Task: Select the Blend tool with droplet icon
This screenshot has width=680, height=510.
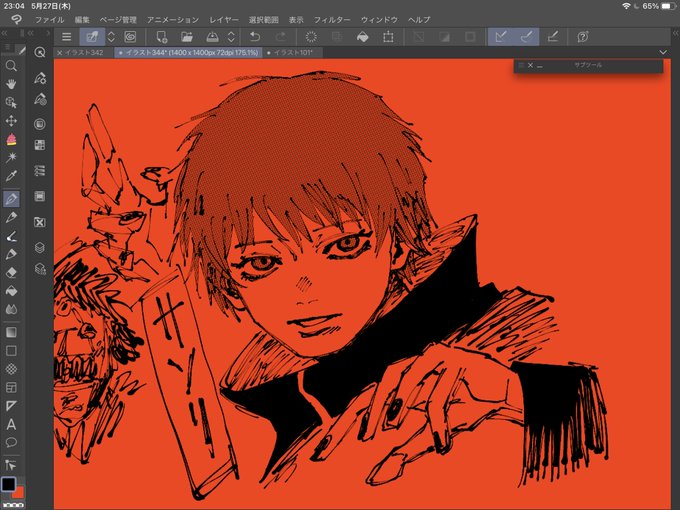Action: [x=11, y=309]
